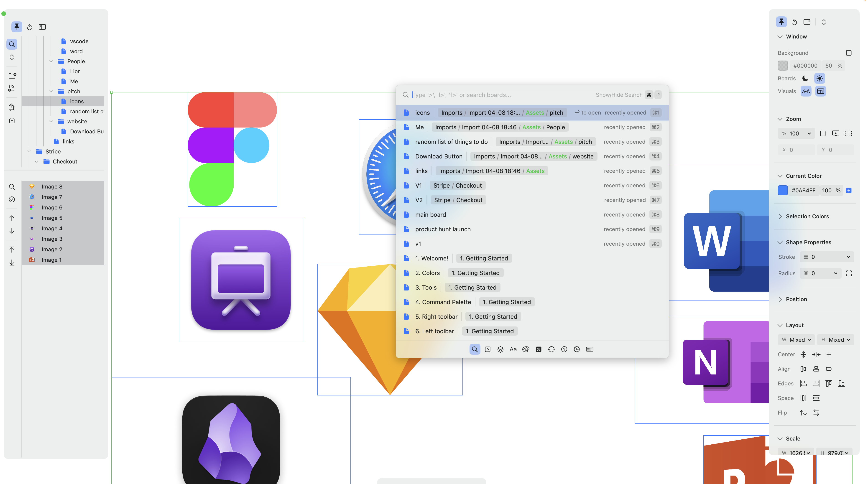868x484 pixels.
Task: Open the fonts 'Aa' tab in the palette
Action: click(x=513, y=349)
